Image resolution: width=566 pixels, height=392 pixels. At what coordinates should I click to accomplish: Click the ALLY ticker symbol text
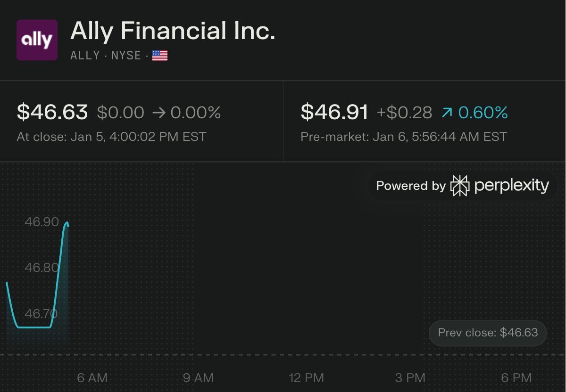click(x=85, y=56)
